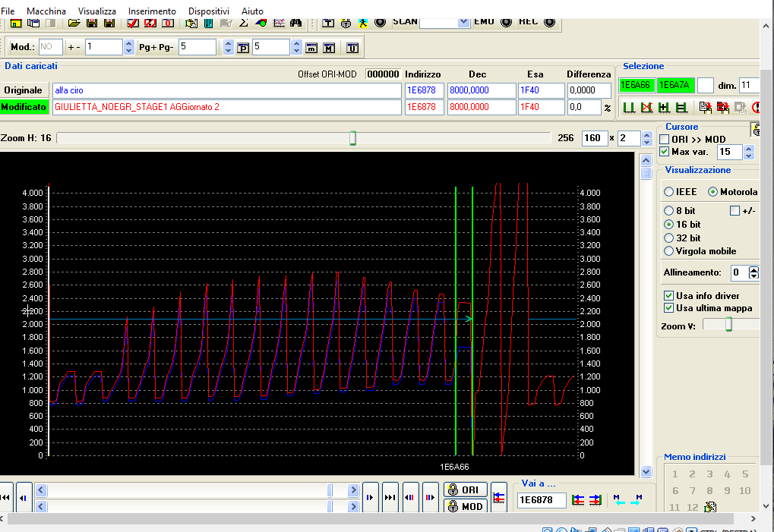The width and height of the screenshot is (774, 532).
Task: Open the Macchina menu
Action: tap(46, 11)
